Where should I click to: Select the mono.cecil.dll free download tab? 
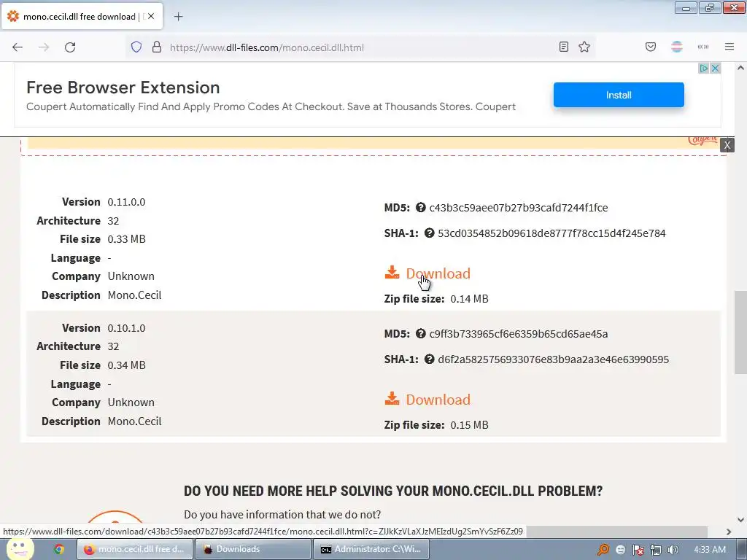(82, 17)
